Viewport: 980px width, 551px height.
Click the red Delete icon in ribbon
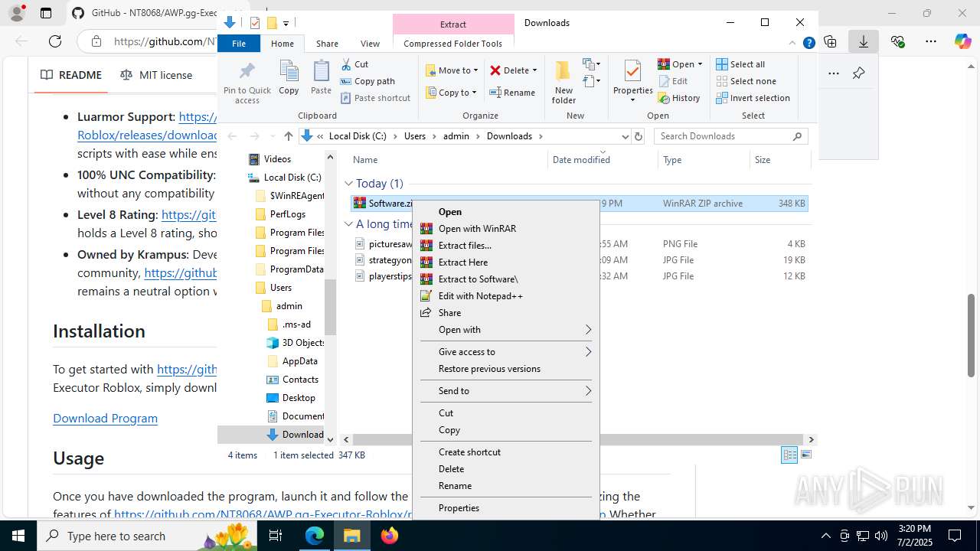point(495,70)
